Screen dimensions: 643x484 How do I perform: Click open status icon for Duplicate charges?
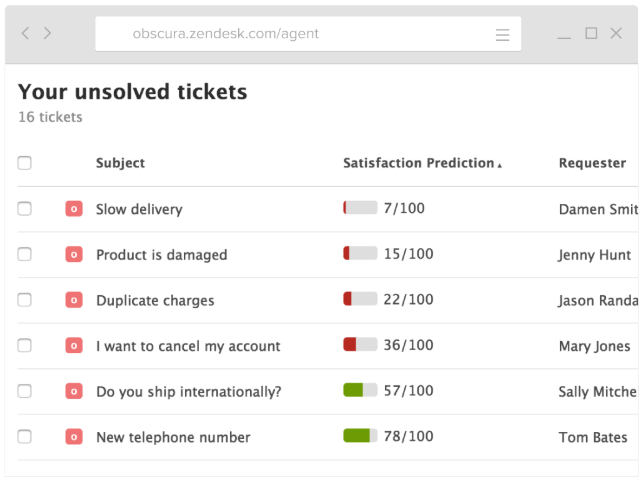pyautogui.click(x=74, y=300)
